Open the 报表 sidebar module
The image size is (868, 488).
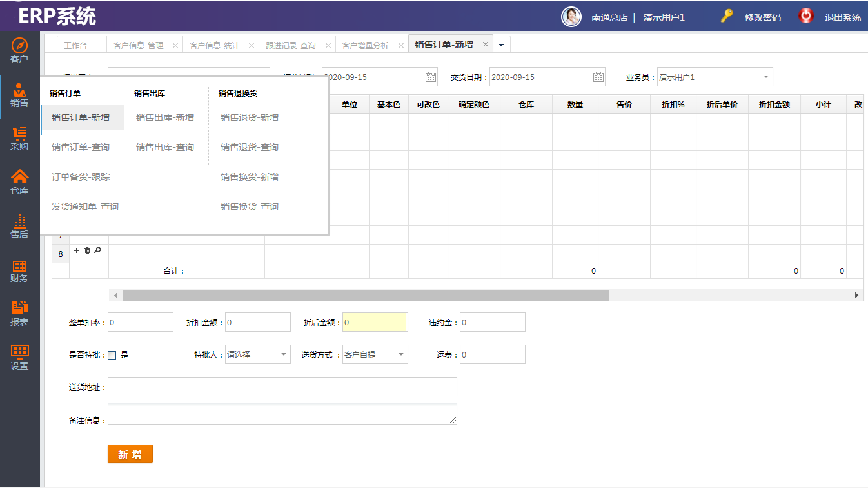19,314
